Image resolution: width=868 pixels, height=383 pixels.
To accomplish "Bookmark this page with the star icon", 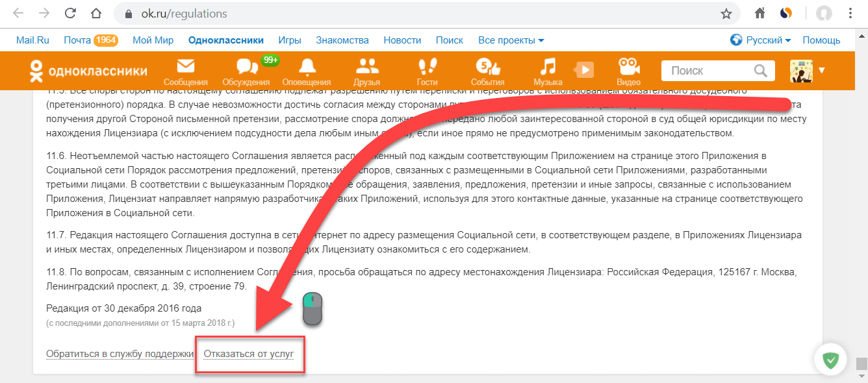I will coord(726,14).
